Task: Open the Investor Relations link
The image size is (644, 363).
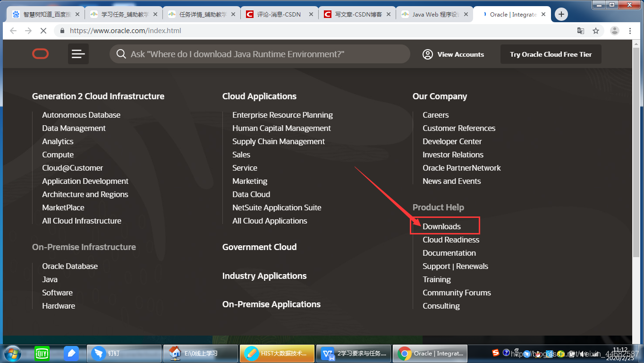Action: point(453,155)
